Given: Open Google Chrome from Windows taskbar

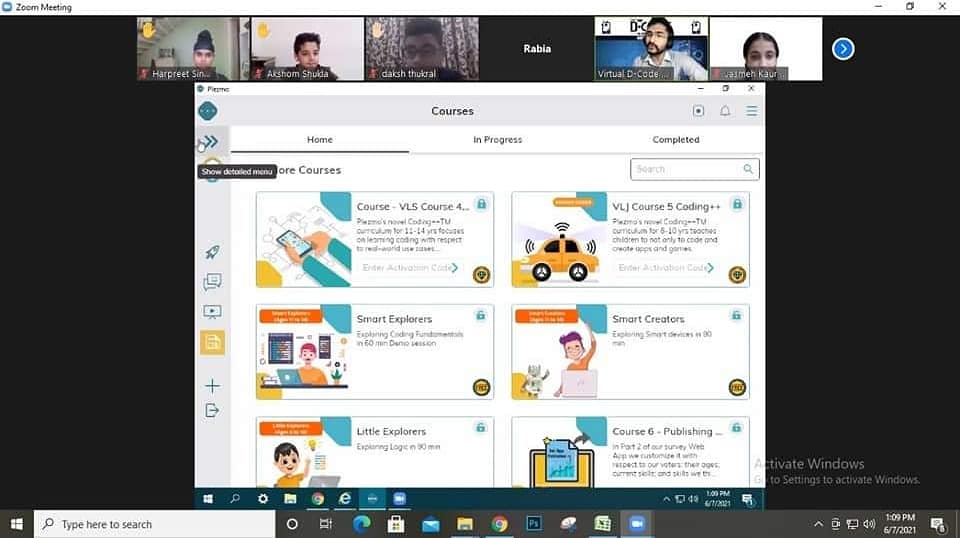Looking at the screenshot, I should click(x=499, y=524).
